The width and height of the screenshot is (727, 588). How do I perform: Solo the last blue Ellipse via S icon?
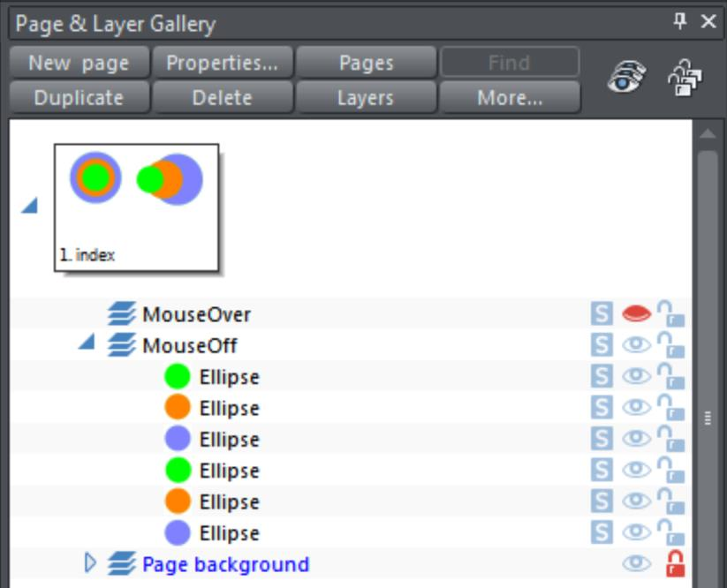[602, 531]
